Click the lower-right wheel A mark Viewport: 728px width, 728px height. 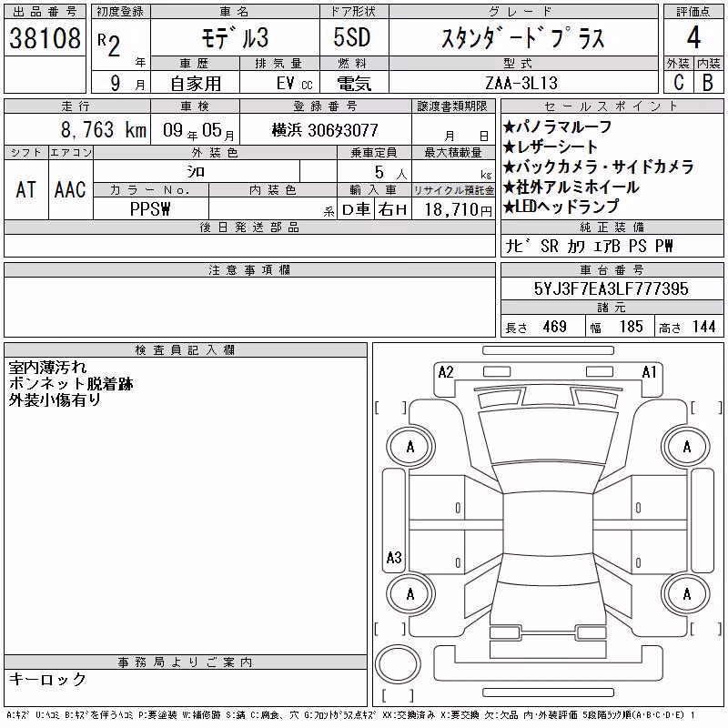point(687,594)
